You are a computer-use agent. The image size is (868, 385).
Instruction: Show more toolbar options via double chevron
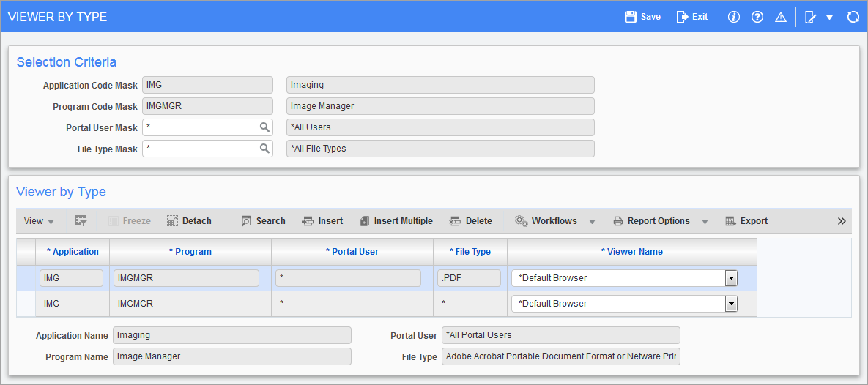coord(842,221)
